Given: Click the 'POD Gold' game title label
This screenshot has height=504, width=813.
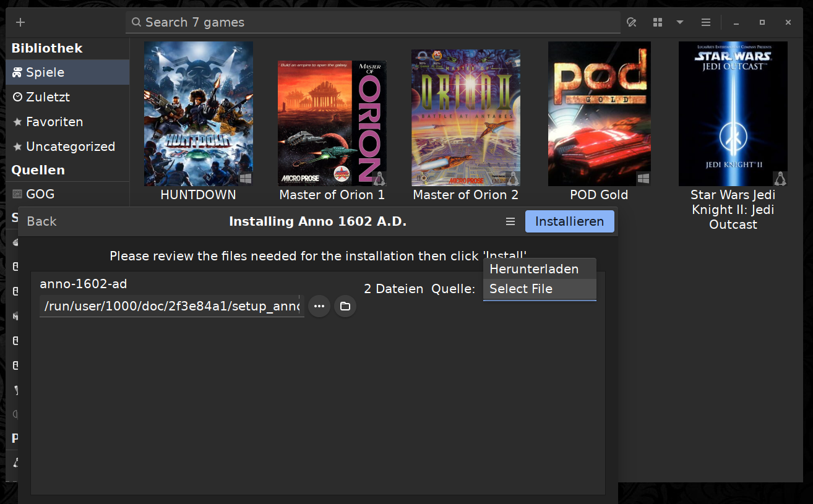Looking at the screenshot, I should point(599,195).
